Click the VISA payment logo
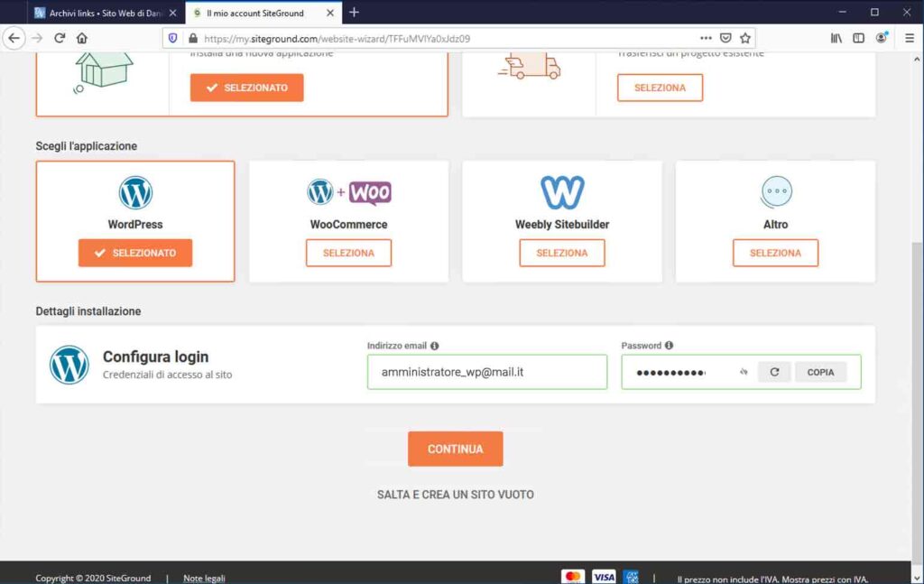The width and height of the screenshot is (924, 584). pos(604,577)
